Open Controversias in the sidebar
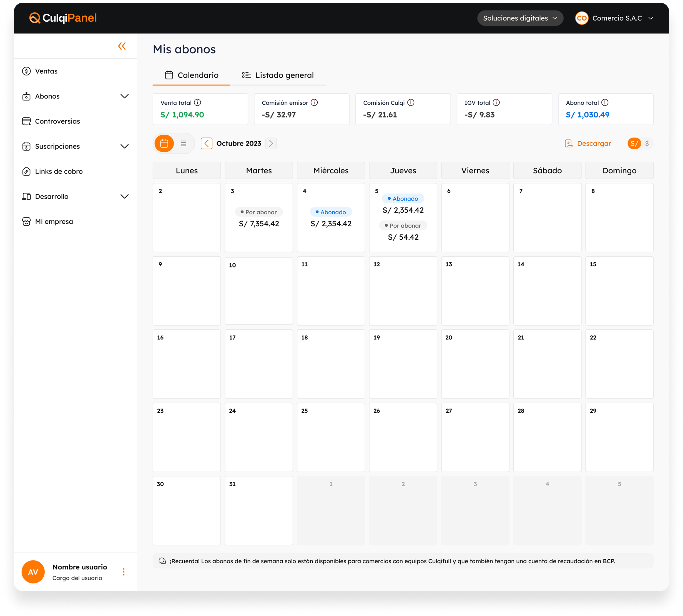The height and width of the screenshot is (616, 683). pos(57,122)
